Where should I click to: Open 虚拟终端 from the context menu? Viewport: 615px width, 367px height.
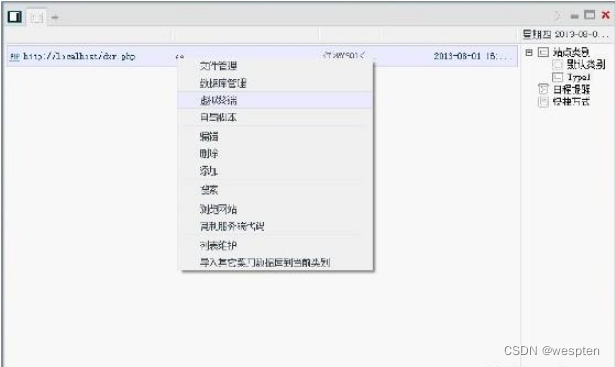click(x=218, y=100)
